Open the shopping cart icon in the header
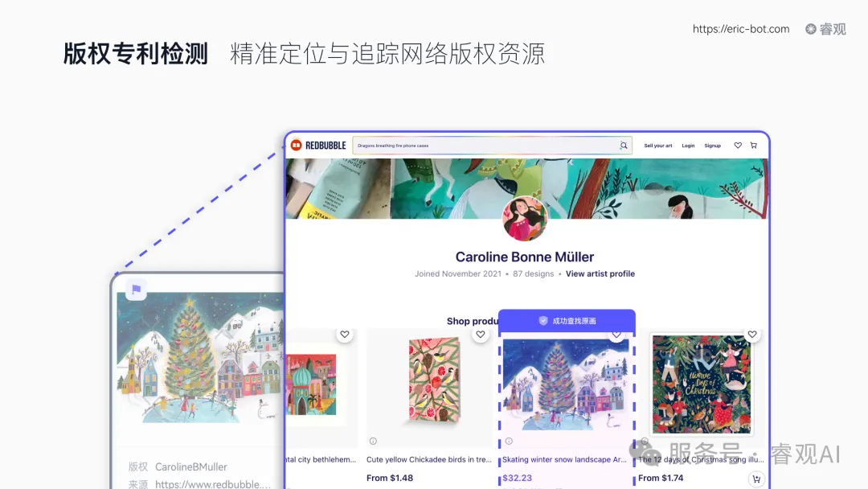 (x=753, y=145)
